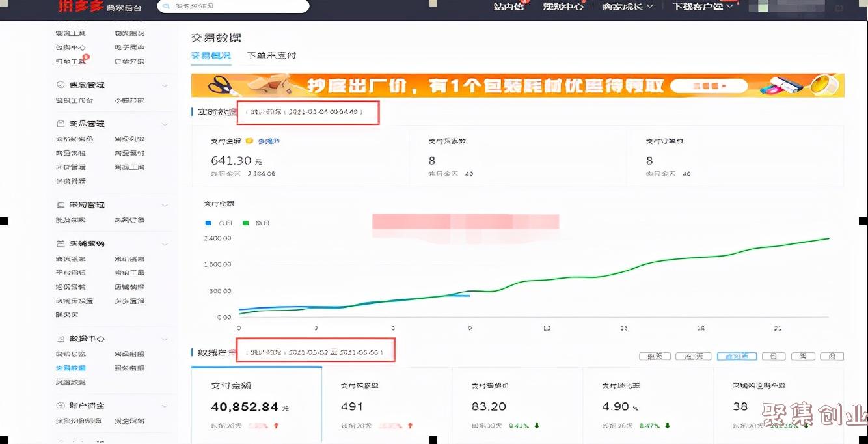This screenshot has height=444, width=868.
Task: Click the 采购管理 section icon
Action: point(61,204)
